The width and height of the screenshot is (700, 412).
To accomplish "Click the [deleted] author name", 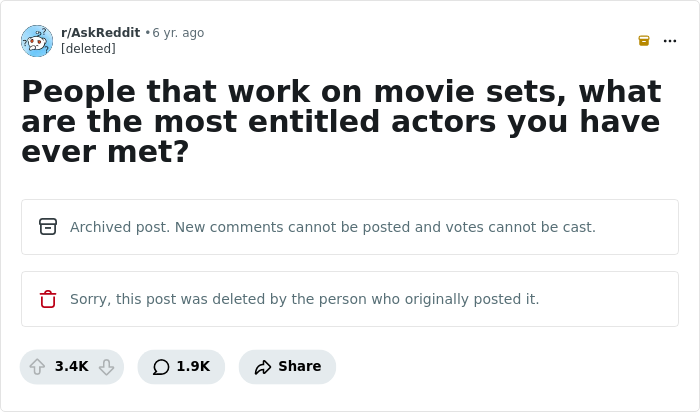I will click(x=88, y=48).
